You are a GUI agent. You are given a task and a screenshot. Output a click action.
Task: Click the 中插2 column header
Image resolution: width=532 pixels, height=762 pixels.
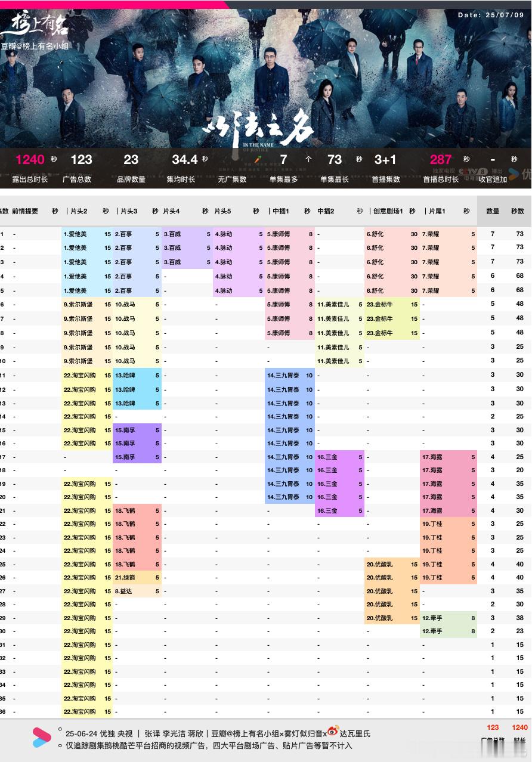coord(326,211)
